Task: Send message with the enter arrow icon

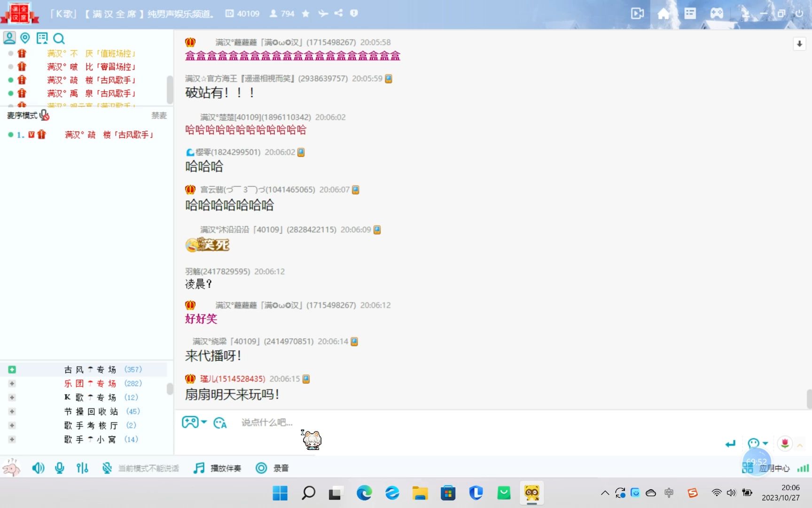Action: pos(730,444)
